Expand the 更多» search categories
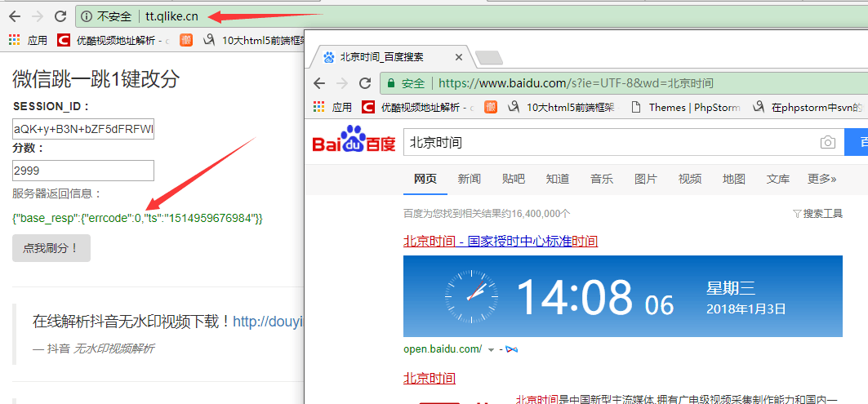 [x=821, y=179]
